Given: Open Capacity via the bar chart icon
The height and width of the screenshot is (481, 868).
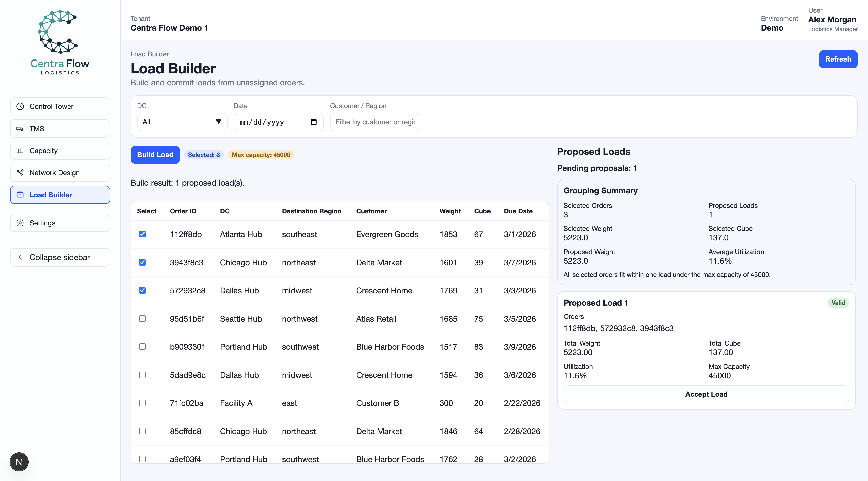Looking at the screenshot, I should [20, 151].
